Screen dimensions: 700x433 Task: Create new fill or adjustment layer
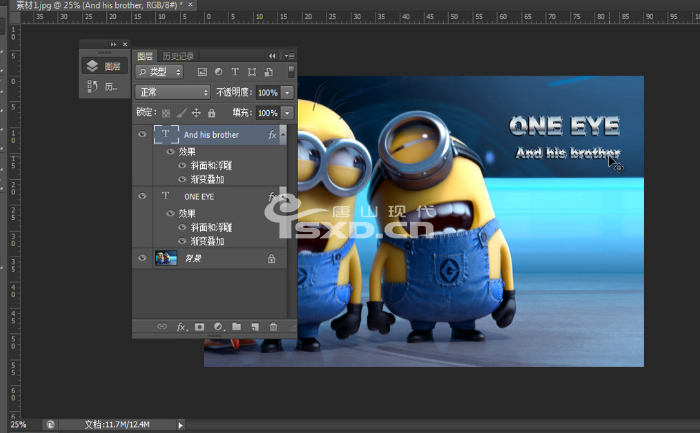click(x=218, y=327)
